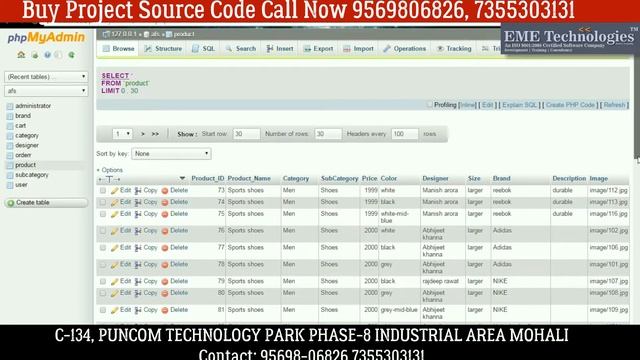
Task: Open the documentation help icon in sidebar
Action: (x=47, y=55)
